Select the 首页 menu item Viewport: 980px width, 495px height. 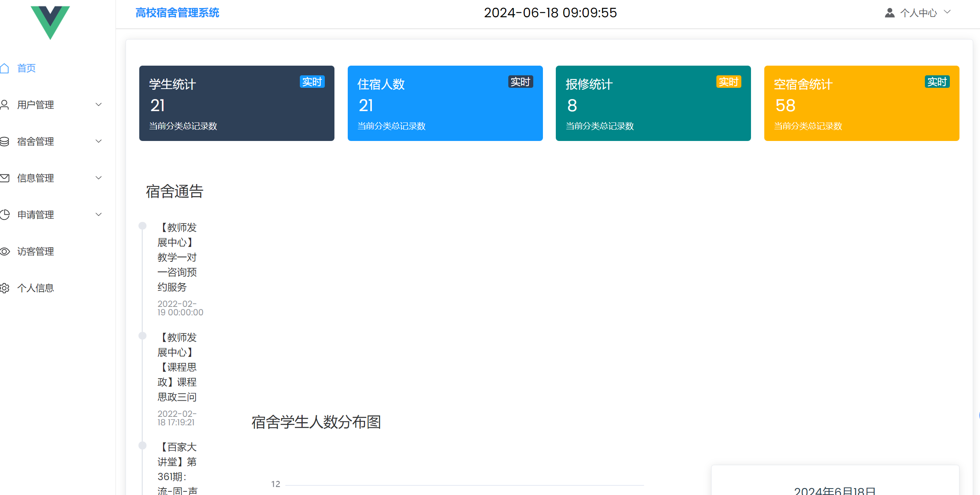(27, 68)
